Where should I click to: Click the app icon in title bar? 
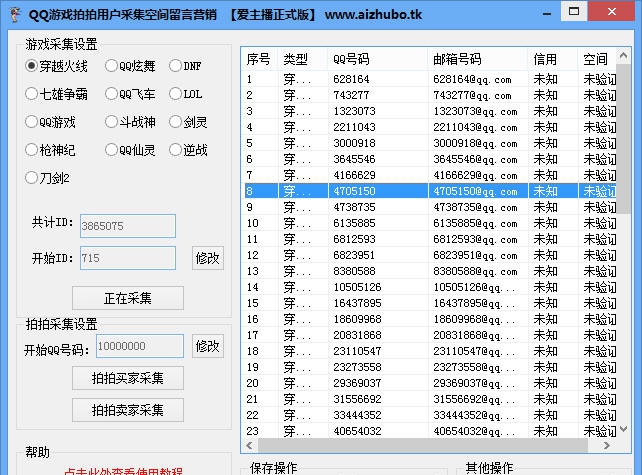click(x=16, y=14)
